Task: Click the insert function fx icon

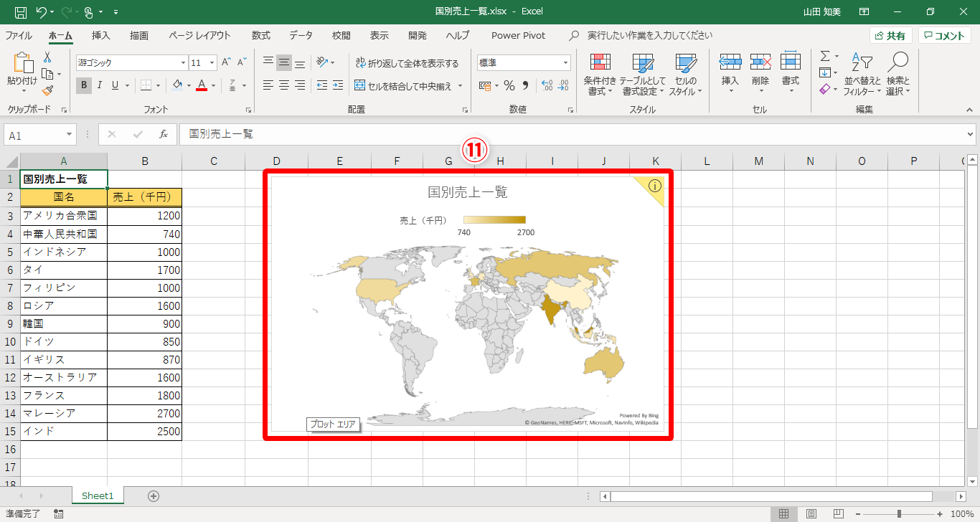Action: click(164, 134)
